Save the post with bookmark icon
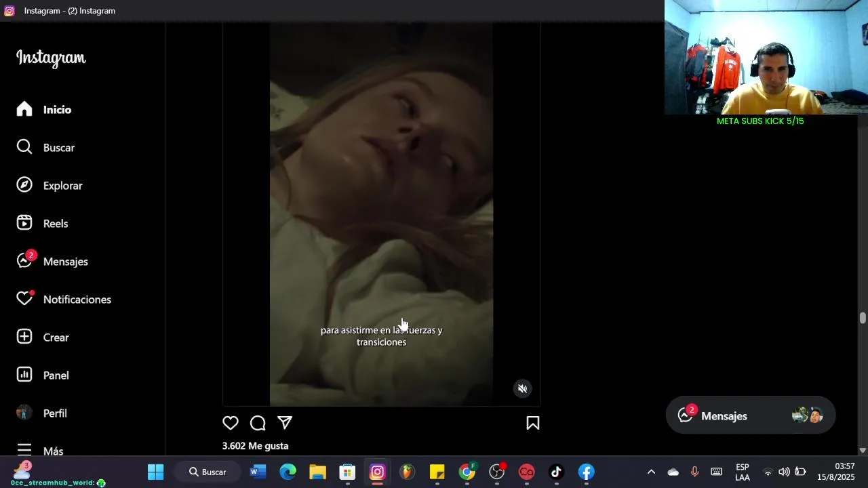The image size is (868, 488). tap(533, 423)
